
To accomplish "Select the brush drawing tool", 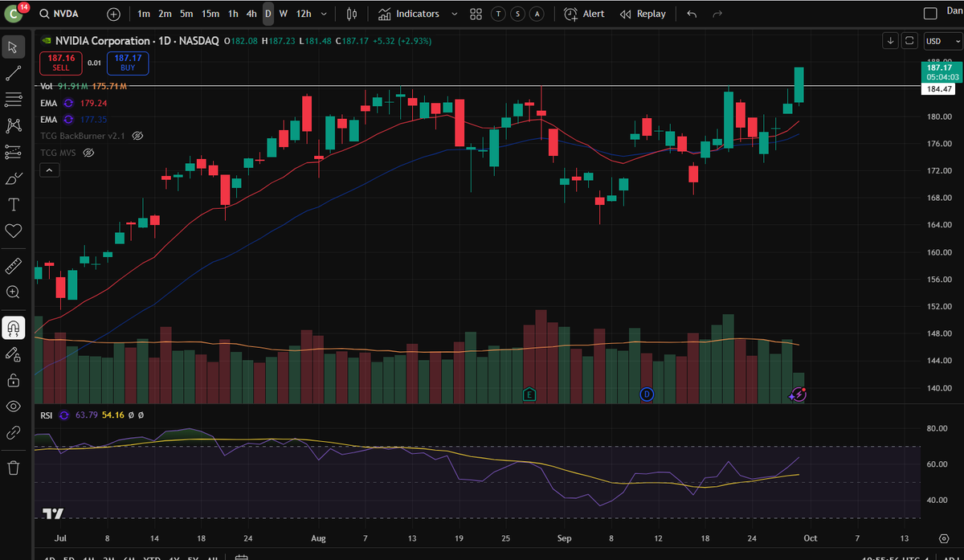I will point(13,178).
